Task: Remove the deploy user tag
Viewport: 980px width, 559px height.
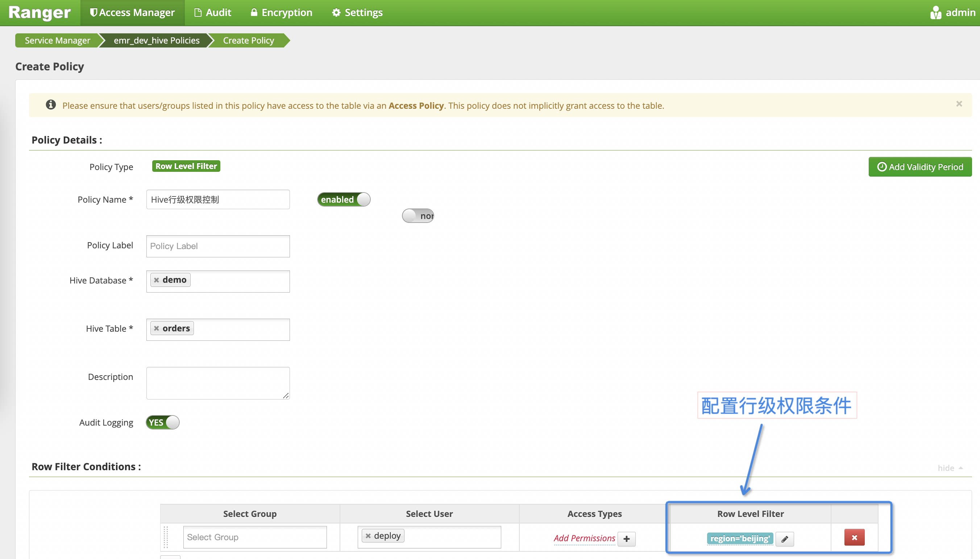Action: (368, 535)
